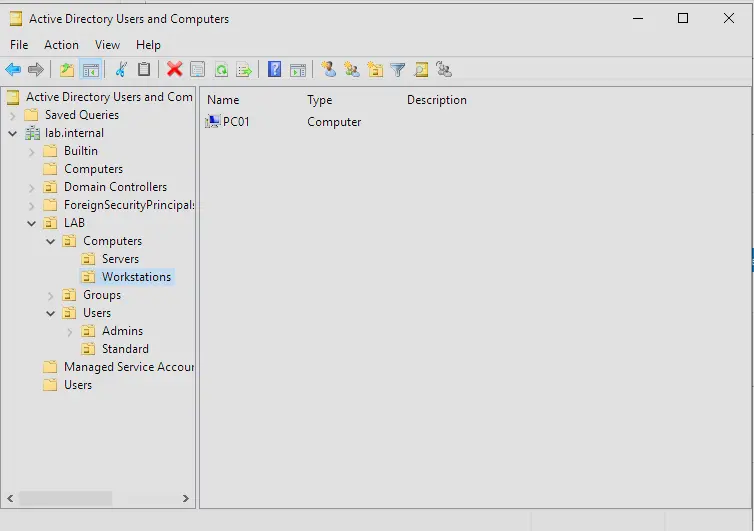Click the green Refresh icon
Image resolution: width=754 pixels, height=531 pixels.
(x=221, y=70)
